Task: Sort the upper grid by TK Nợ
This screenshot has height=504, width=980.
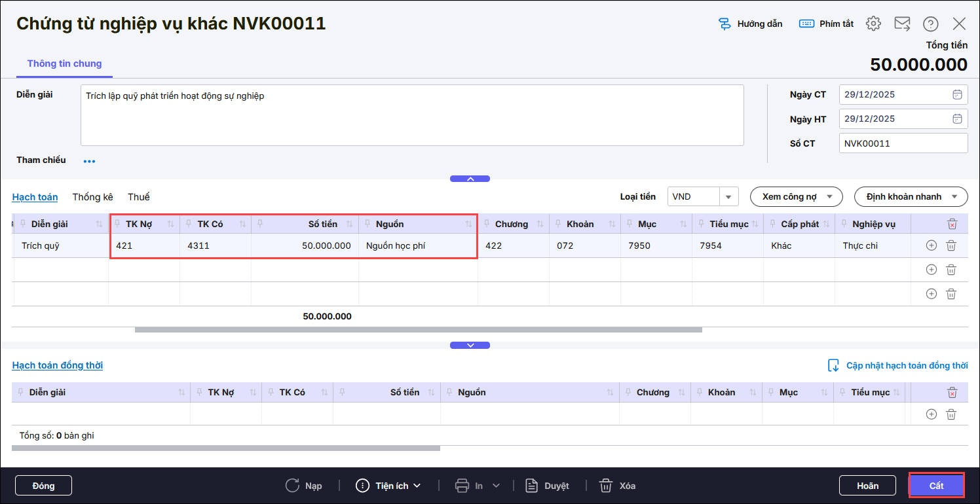Action: [171, 225]
